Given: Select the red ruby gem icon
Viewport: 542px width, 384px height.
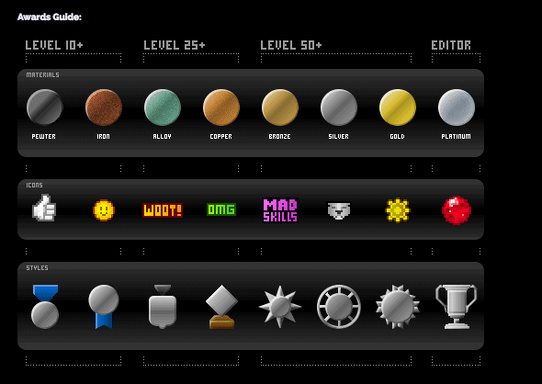Looking at the screenshot, I should 456,210.
